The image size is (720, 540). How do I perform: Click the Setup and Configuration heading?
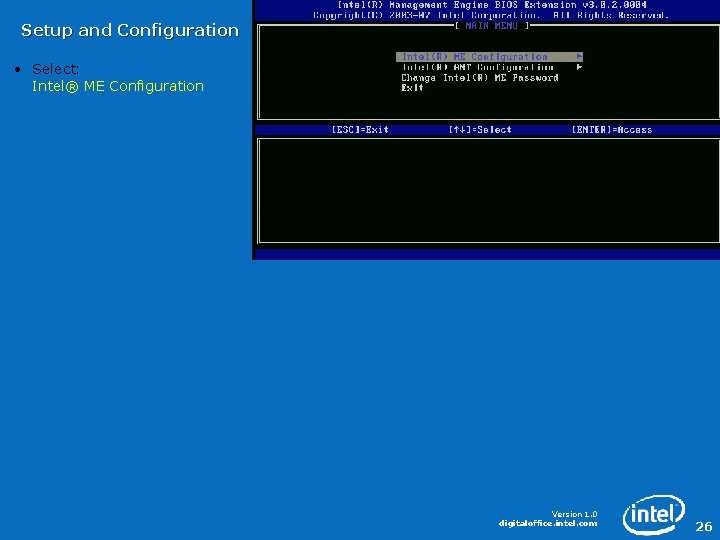pyautogui.click(x=130, y=30)
